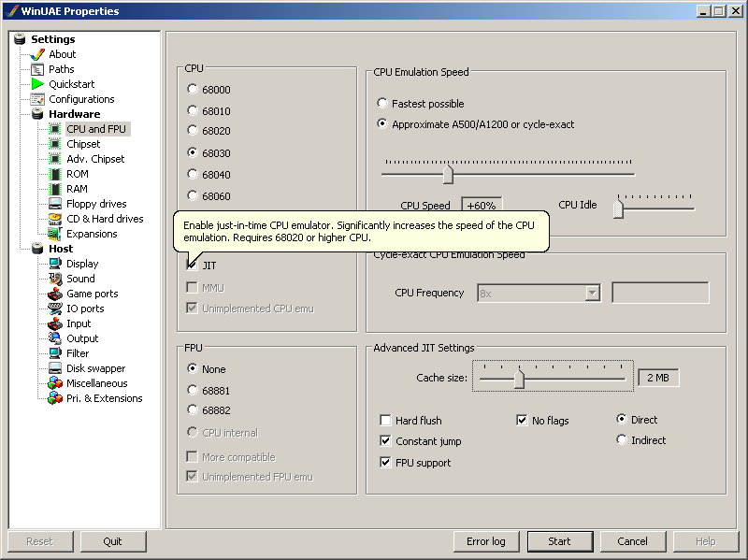Click the Game ports joystick icon

(x=55, y=294)
